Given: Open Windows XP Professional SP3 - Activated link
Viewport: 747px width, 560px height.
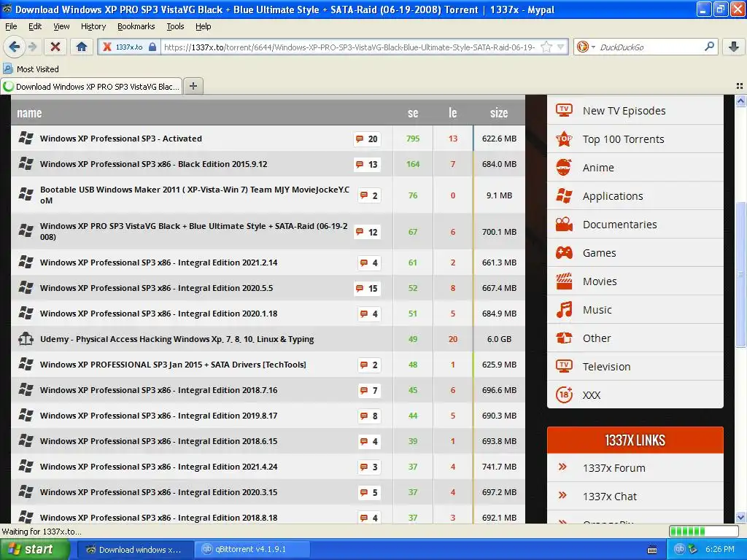Looking at the screenshot, I should coord(121,139).
